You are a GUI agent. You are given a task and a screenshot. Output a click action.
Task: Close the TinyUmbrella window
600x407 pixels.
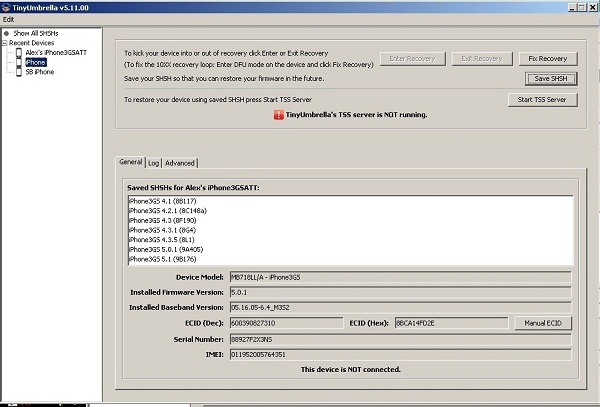tap(592, 7)
